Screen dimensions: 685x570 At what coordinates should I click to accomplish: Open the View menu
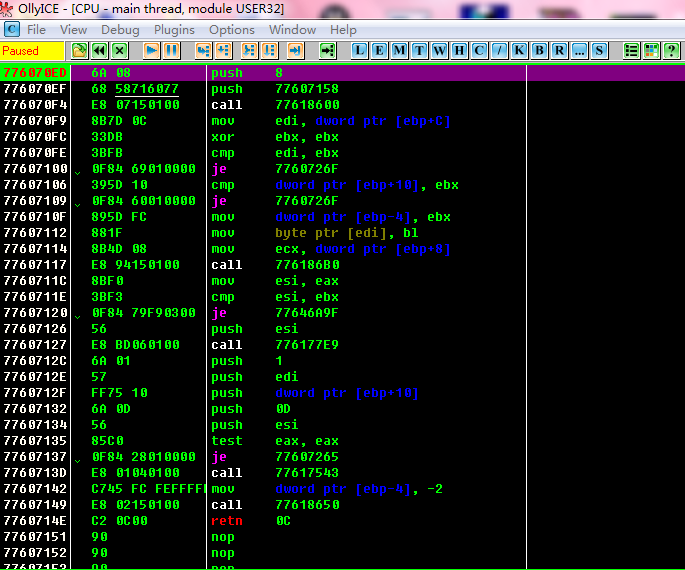[x=73, y=30]
